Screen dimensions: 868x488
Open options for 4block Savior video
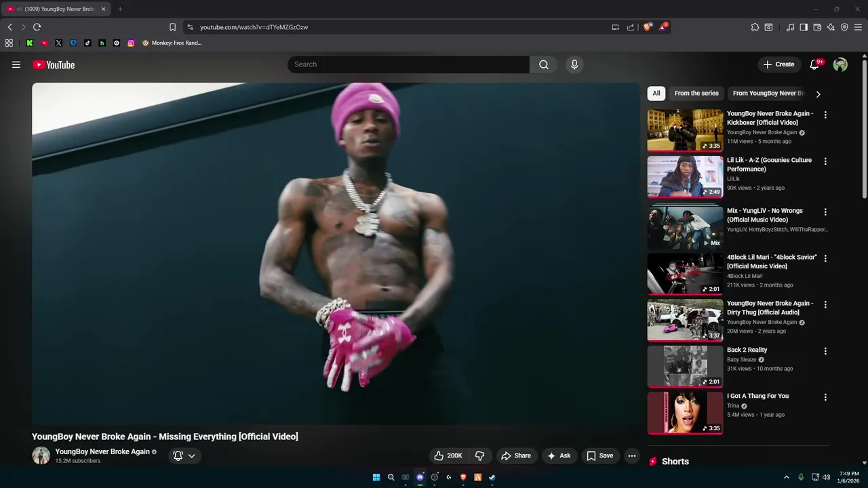coord(825,258)
